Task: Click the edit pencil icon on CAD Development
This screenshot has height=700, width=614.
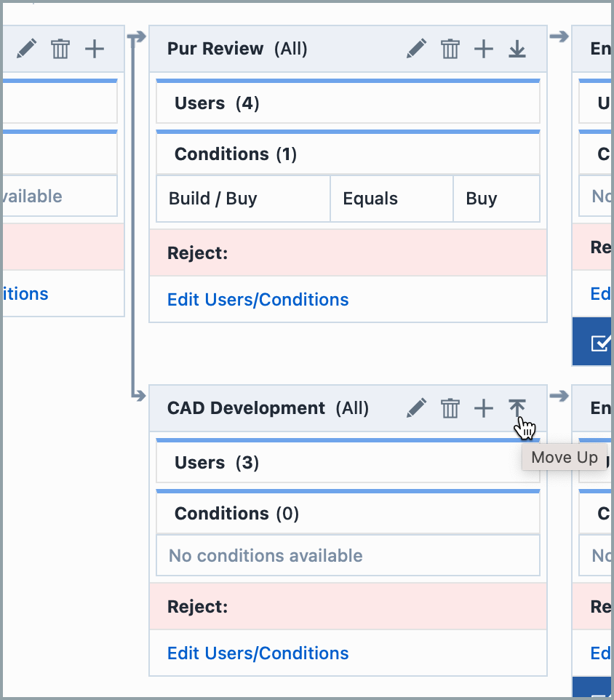Action: [416, 408]
